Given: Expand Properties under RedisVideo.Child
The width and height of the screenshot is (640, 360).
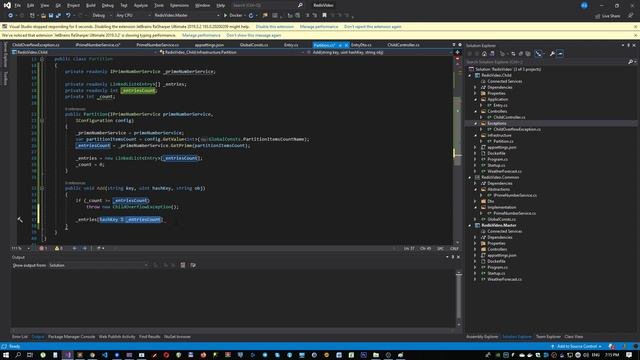Looking at the screenshot, I should [x=475, y=93].
